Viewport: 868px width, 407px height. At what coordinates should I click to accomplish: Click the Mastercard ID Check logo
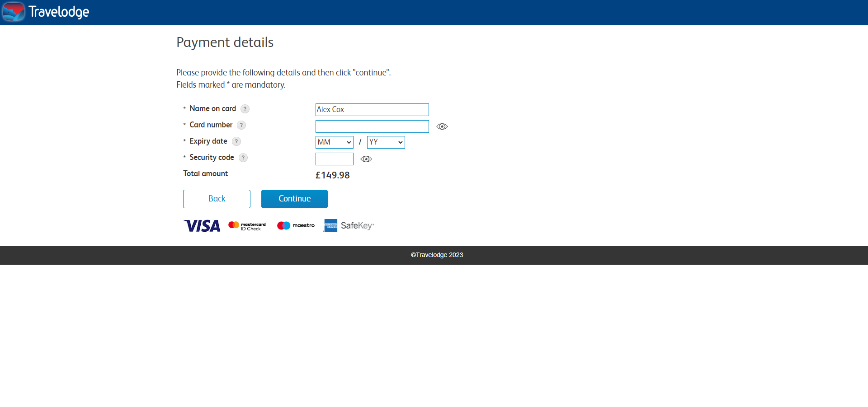(x=247, y=225)
